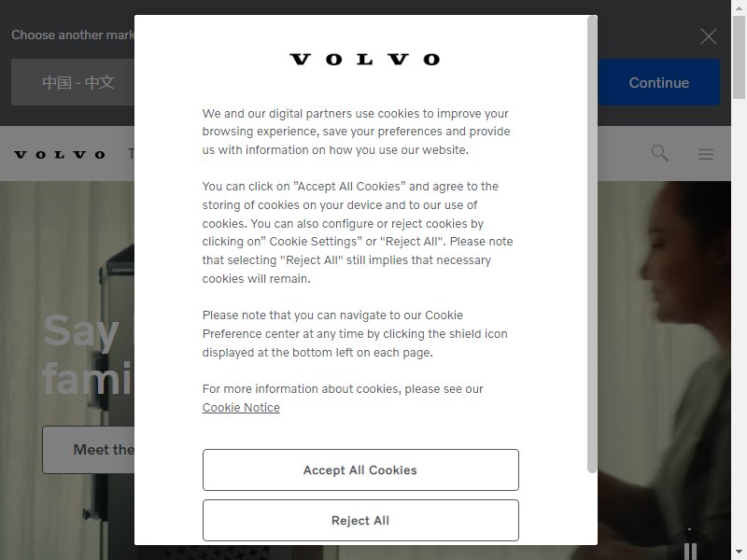Click the Choose another market label
This screenshot has height=560, width=747.
pos(73,35)
